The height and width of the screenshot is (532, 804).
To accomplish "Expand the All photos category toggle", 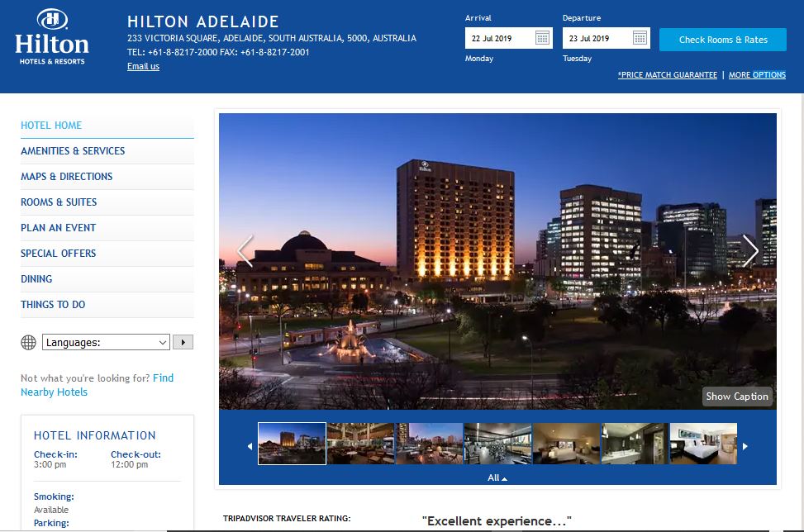I will coord(497,477).
